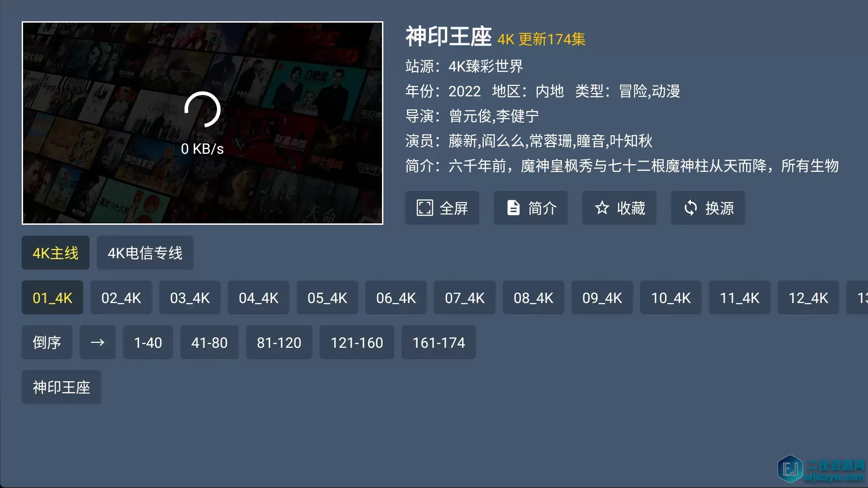Click the fullscreen icon next to 全屏
The width and height of the screenshot is (868, 488).
[425, 208]
